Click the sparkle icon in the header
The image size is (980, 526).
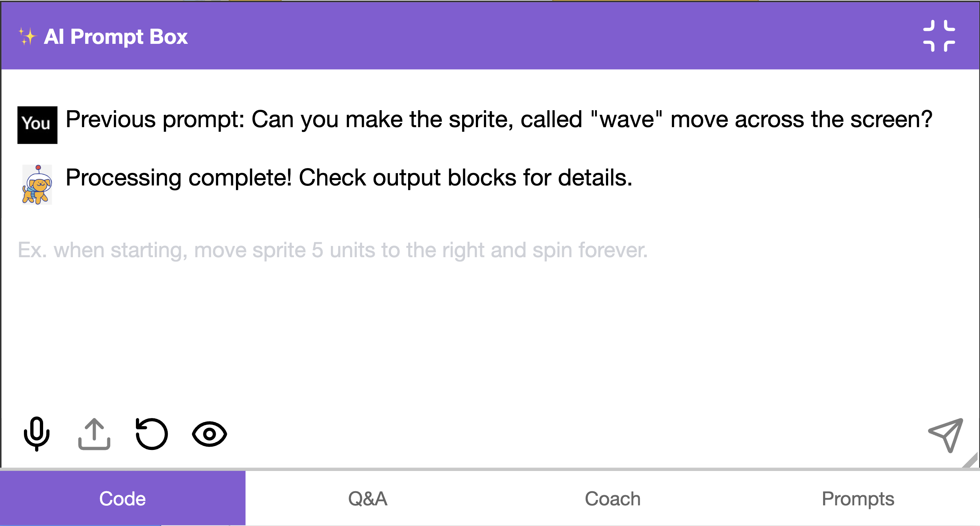[27, 37]
